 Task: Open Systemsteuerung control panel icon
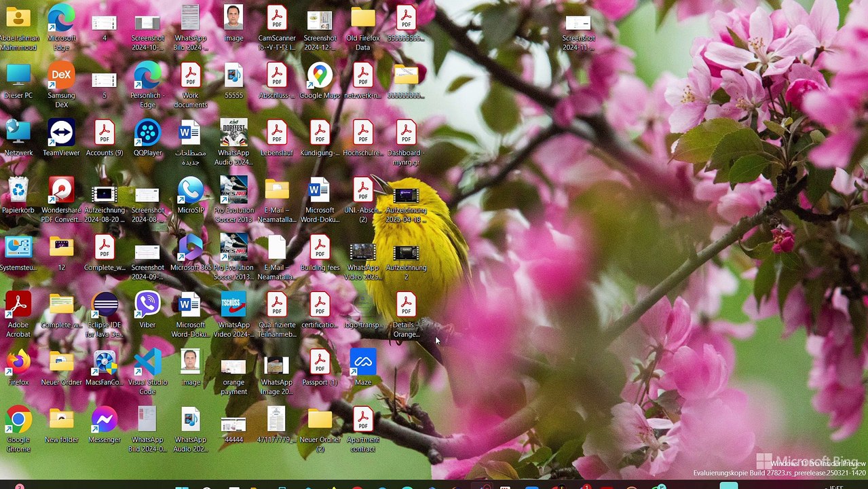[18, 253]
